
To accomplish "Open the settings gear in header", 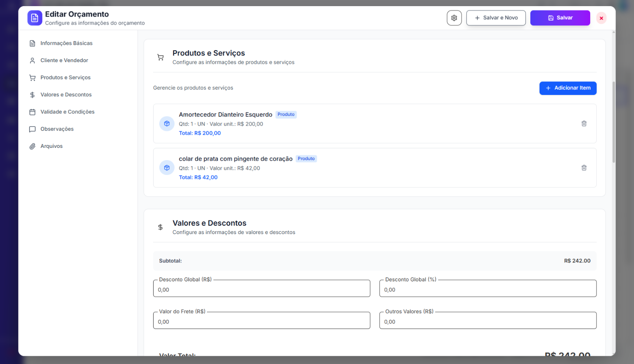I will pyautogui.click(x=454, y=18).
